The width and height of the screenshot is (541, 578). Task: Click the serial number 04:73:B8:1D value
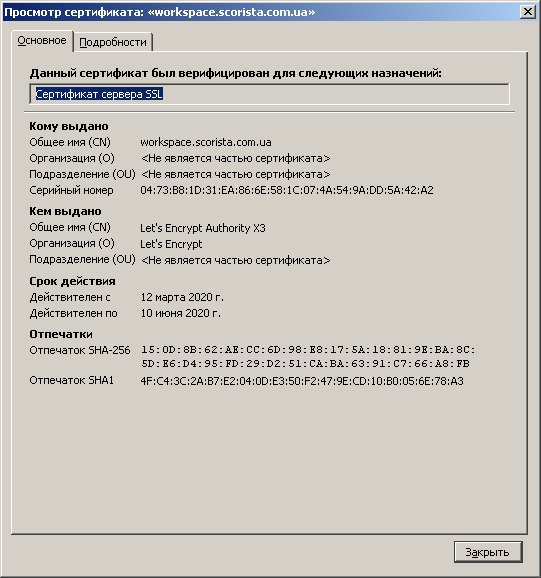click(x=287, y=191)
